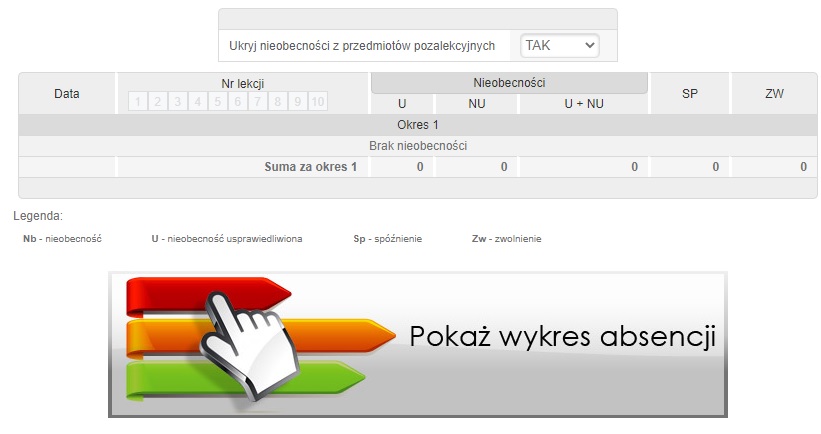Click lesson number 4 box
The width and height of the screenshot is (821, 434).
pyautogui.click(x=197, y=102)
